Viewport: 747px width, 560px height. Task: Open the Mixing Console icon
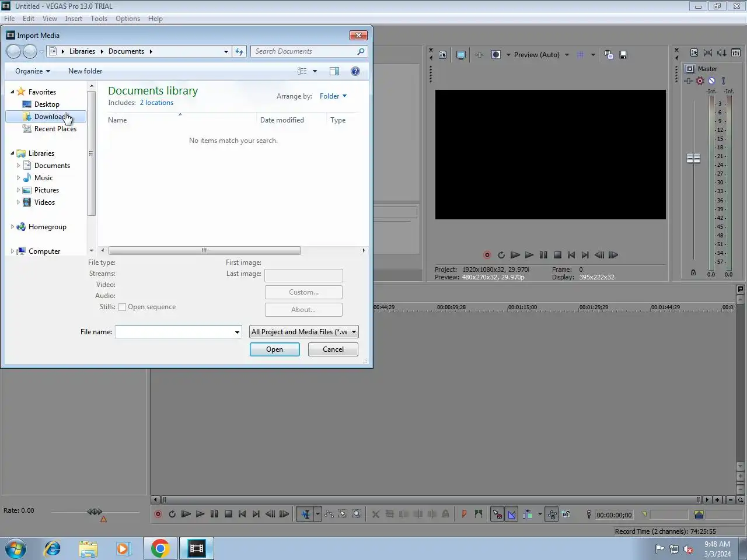pos(736,53)
